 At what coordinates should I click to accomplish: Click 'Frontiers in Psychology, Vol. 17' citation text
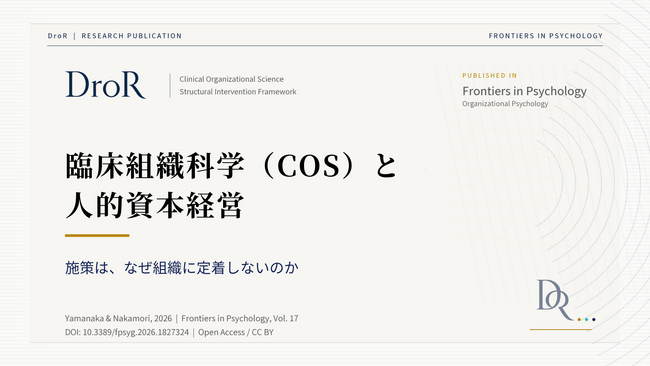(x=240, y=318)
